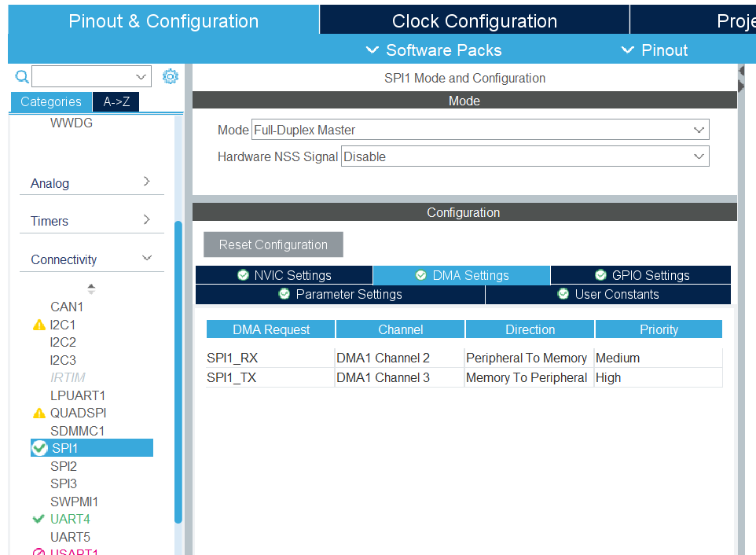Select LPUART1 in the Connectivity list
This screenshot has width=756, height=555.
(x=78, y=395)
